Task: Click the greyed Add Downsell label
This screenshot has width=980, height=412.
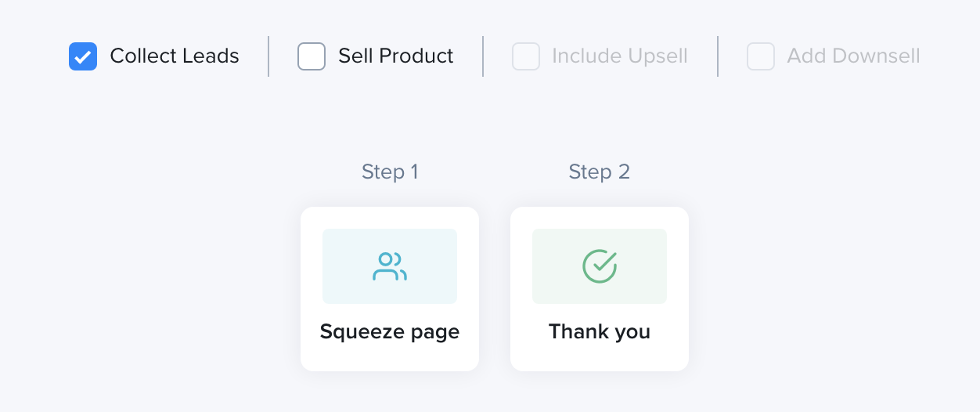Action: [854, 56]
